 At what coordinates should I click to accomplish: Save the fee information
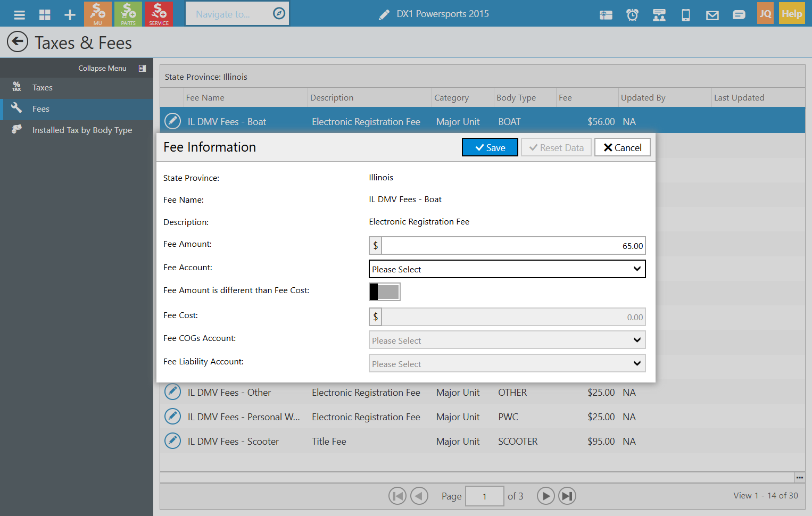(x=490, y=147)
